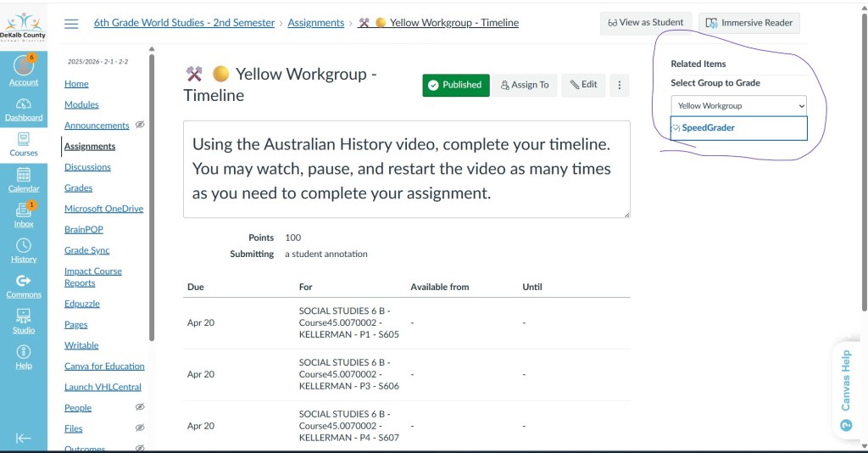Click the Account avatar icon
Viewport: 868px width, 453px height.
24,67
